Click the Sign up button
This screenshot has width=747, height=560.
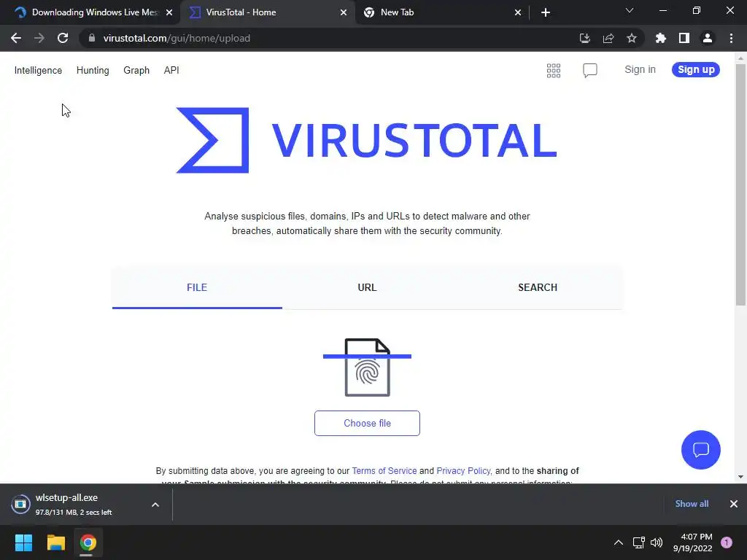(695, 69)
